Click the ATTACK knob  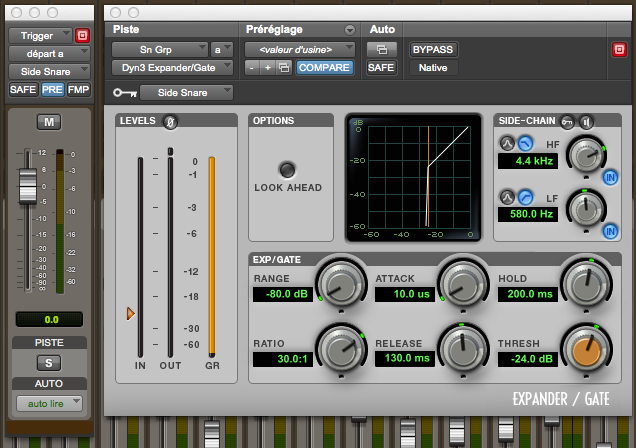pos(463,285)
